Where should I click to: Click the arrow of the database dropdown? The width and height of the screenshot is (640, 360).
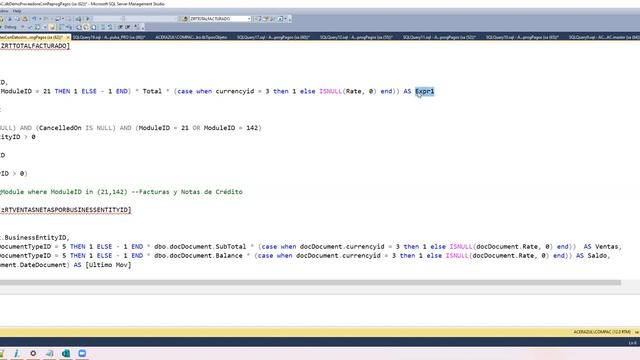(249, 19)
